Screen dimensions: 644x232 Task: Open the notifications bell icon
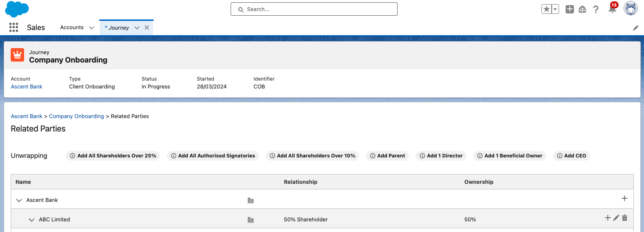click(612, 9)
